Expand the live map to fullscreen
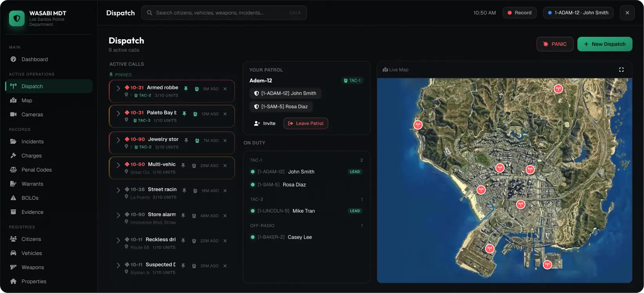 click(621, 70)
